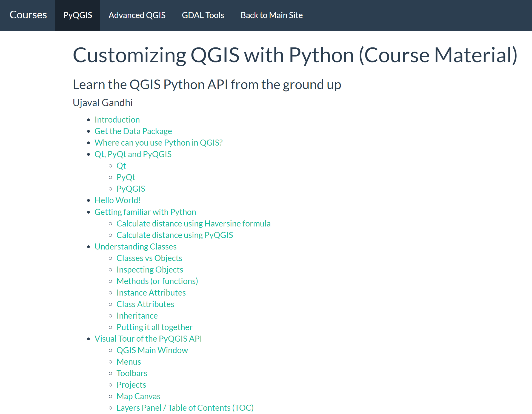Go to Where can you use Python in QGIS?
Image resolution: width=532 pixels, height=414 pixels.
point(158,143)
